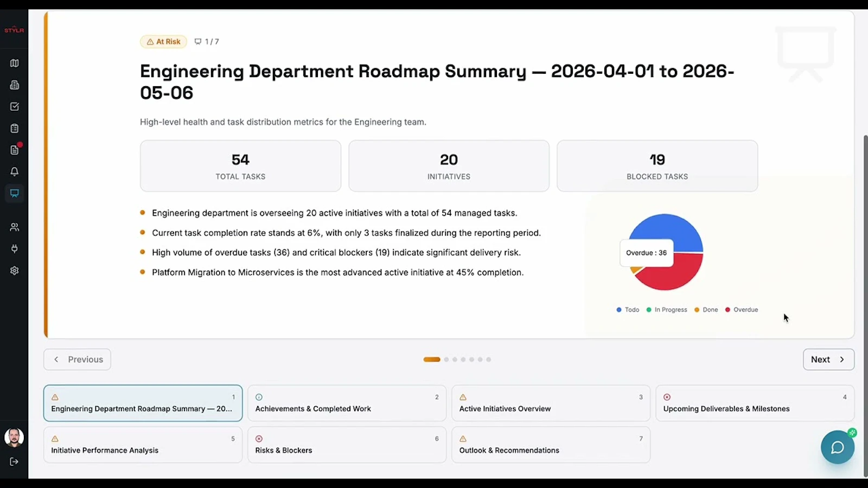Open slide 6 Risks & Blockers
This screenshot has height=488, width=868.
click(347, 445)
